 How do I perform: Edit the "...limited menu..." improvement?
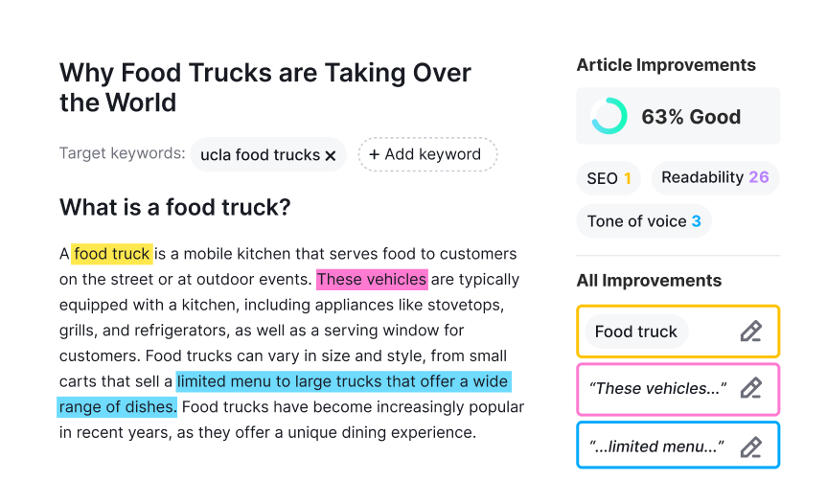750,446
